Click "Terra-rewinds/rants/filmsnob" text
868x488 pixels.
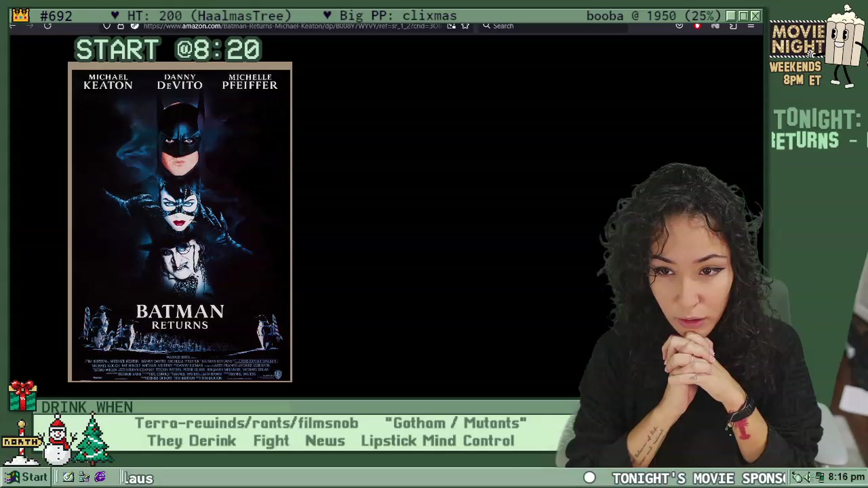(246, 423)
